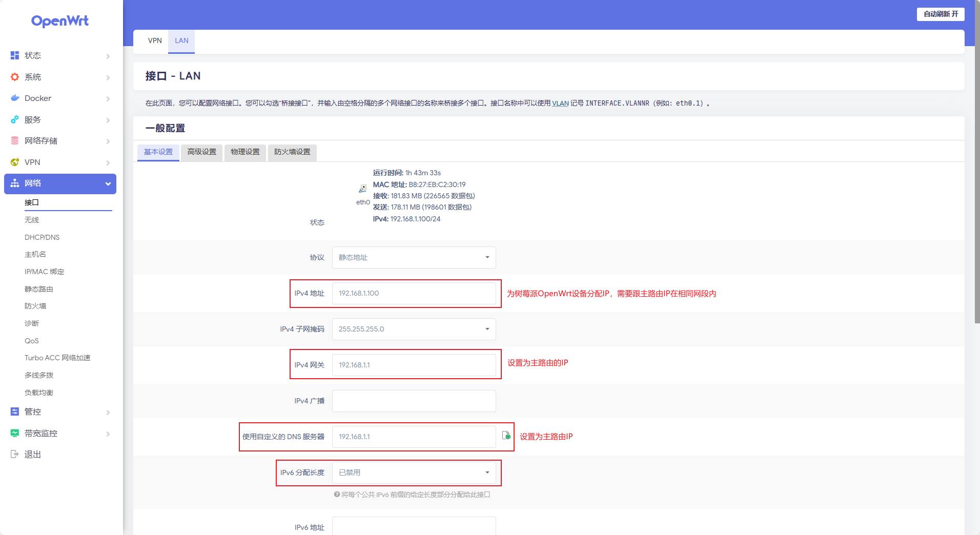
Task: Click the logout icon in sidebar
Action: pyautogui.click(x=15, y=454)
